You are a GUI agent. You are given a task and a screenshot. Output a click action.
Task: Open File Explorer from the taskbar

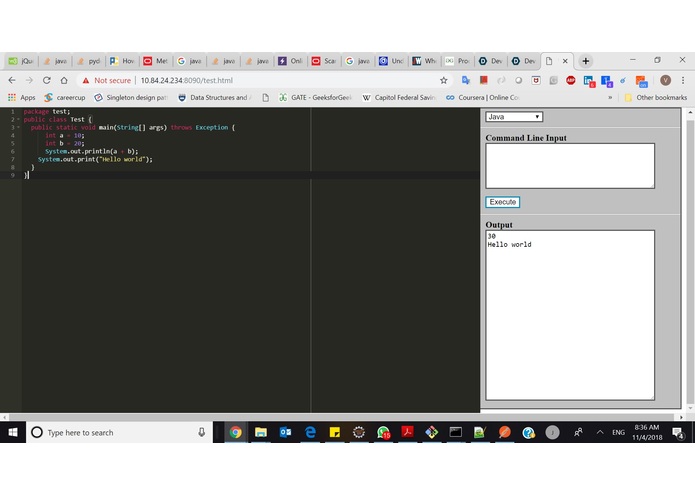[261, 432]
